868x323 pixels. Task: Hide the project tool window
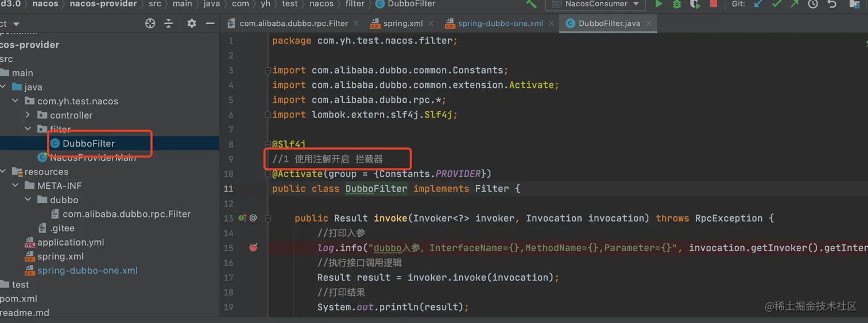click(x=210, y=24)
